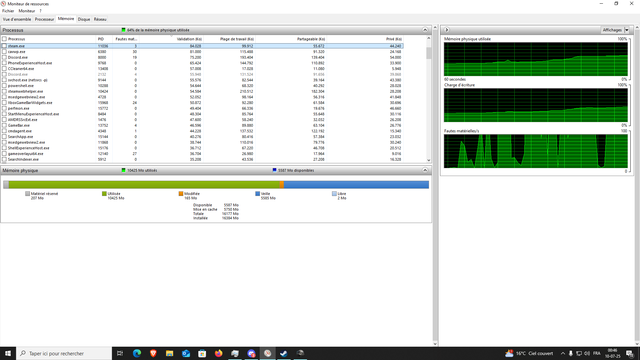Click the microphone tray icon

tap(571, 353)
